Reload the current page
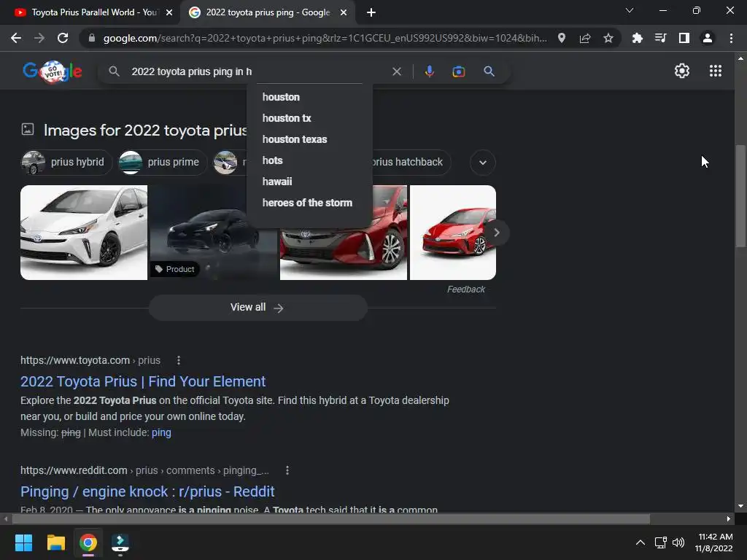Screen dimensions: 747x560 pos(63,38)
